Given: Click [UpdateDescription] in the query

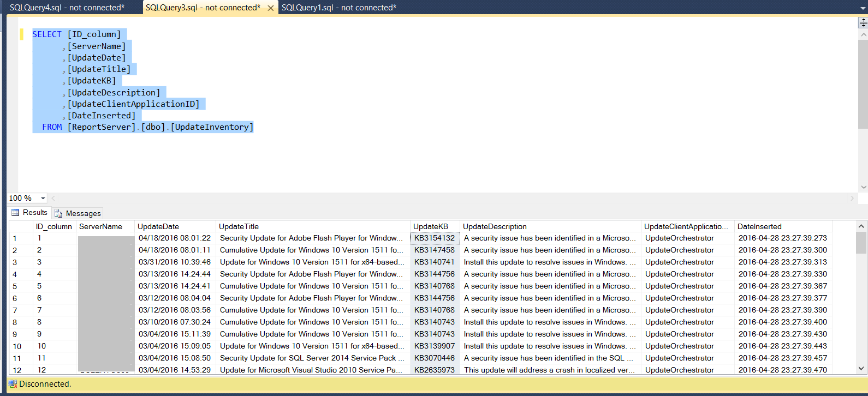Looking at the screenshot, I should pyautogui.click(x=114, y=93).
